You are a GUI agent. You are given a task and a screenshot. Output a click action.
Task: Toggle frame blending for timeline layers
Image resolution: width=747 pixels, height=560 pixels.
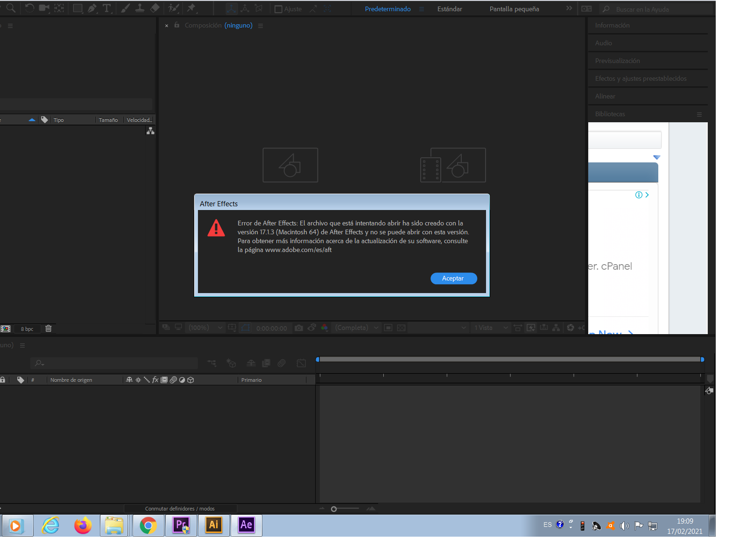tap(266, 363)
